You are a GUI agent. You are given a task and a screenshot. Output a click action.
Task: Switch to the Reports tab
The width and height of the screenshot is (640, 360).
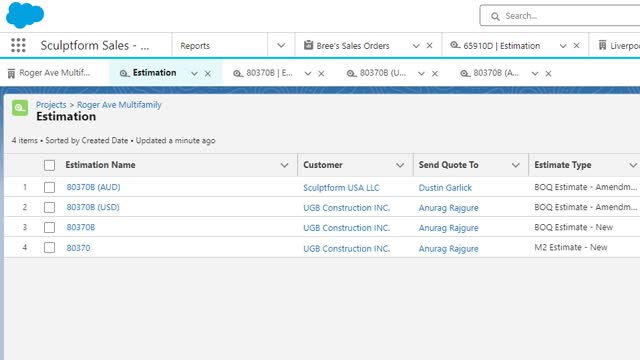[x=195, y=46]
